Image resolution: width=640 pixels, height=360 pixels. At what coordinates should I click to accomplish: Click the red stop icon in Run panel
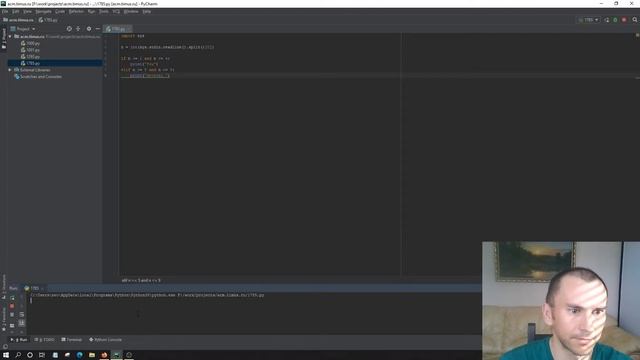point(12,306)
